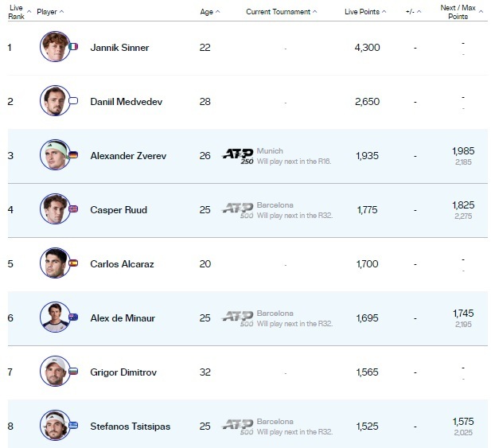Viewport: 491px width, 448px height.
Task: Click the German flag next to Zverev
Action: coord(73,155)
